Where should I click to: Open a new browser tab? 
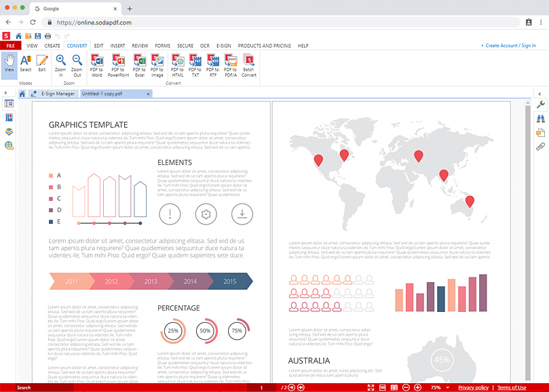[130, 9]
